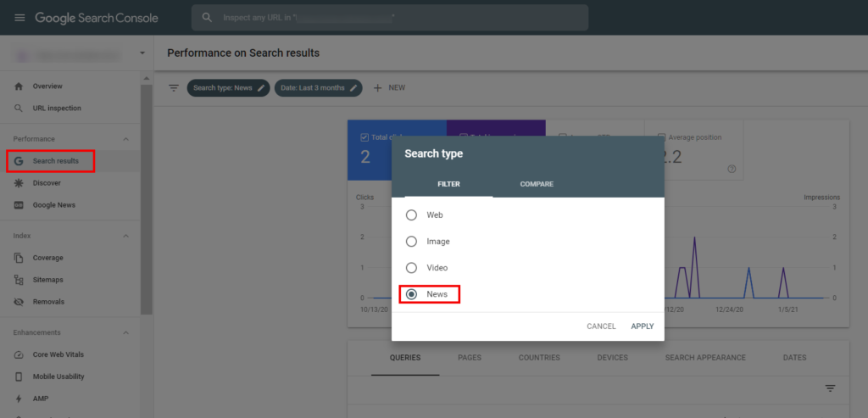Click the Average position help icon

tap(732, 170)
